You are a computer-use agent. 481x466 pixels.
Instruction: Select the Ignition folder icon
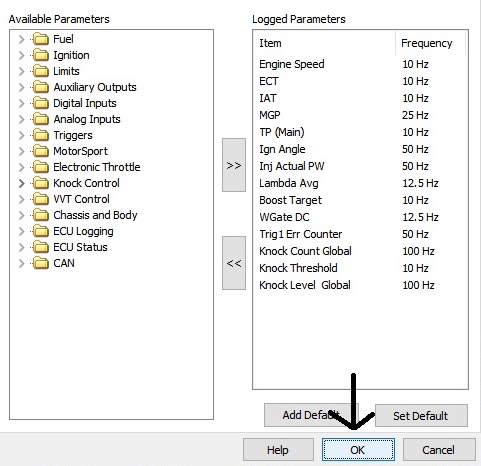click(41, 55)
